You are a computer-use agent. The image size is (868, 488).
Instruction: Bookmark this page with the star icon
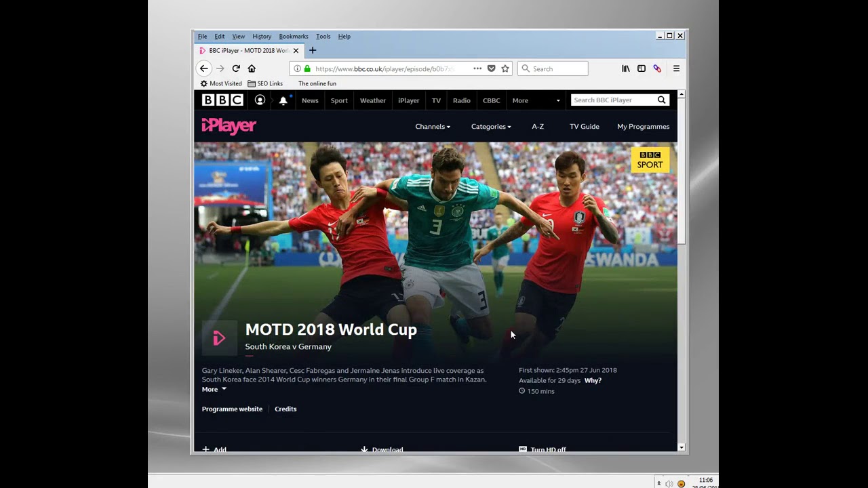coord(505,68)
